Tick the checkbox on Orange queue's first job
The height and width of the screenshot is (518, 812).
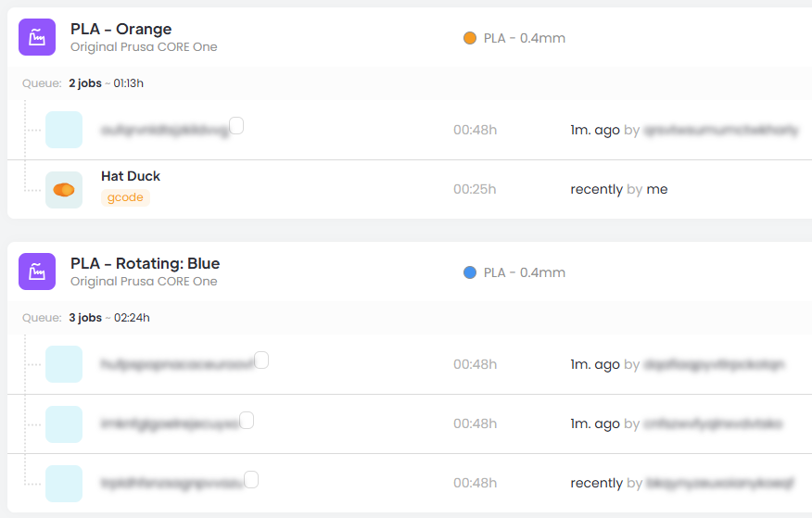coord(236,125)
